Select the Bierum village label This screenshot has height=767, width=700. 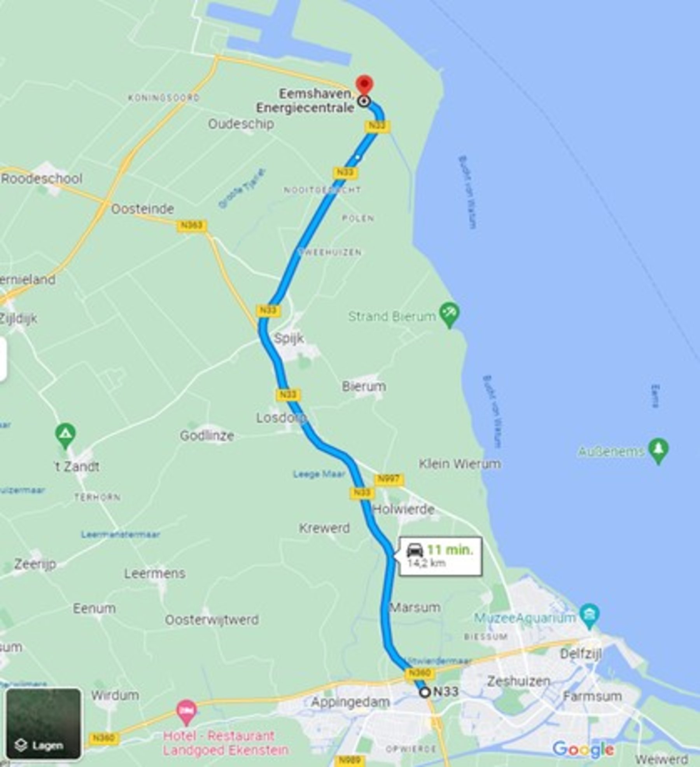click(x=364, y=386)
